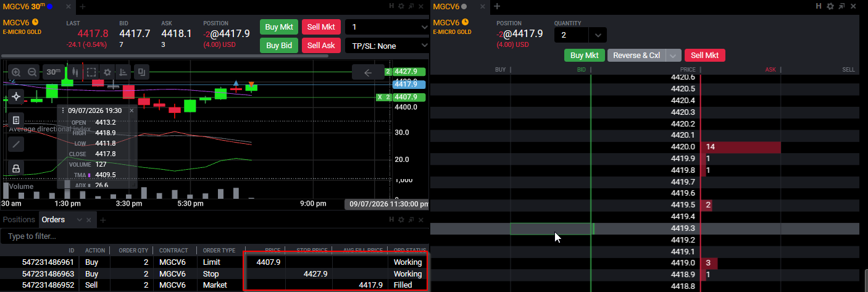Click the back arrow on chart

369,72
